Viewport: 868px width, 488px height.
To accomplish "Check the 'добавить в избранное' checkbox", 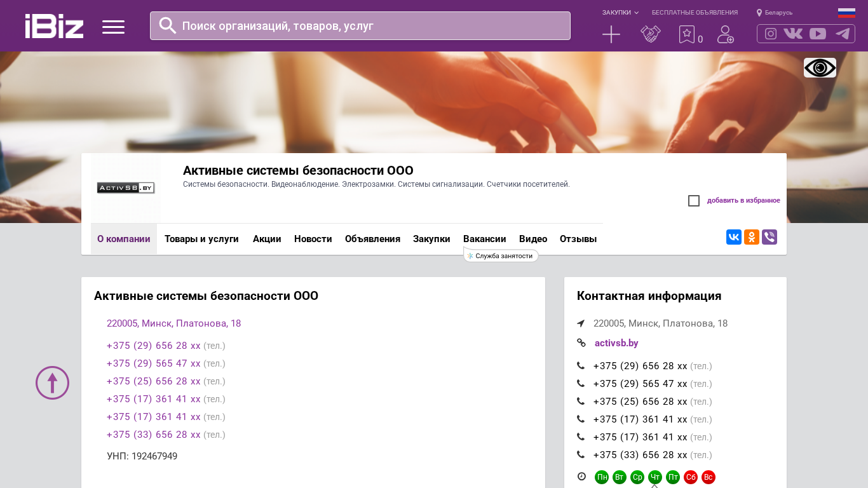I will (694, 201).
